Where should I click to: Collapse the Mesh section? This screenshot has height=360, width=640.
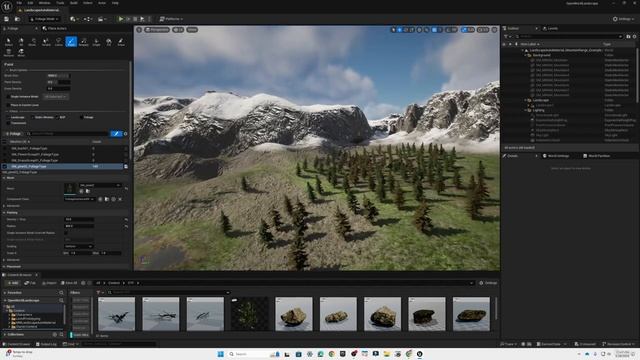click(4, 178)
